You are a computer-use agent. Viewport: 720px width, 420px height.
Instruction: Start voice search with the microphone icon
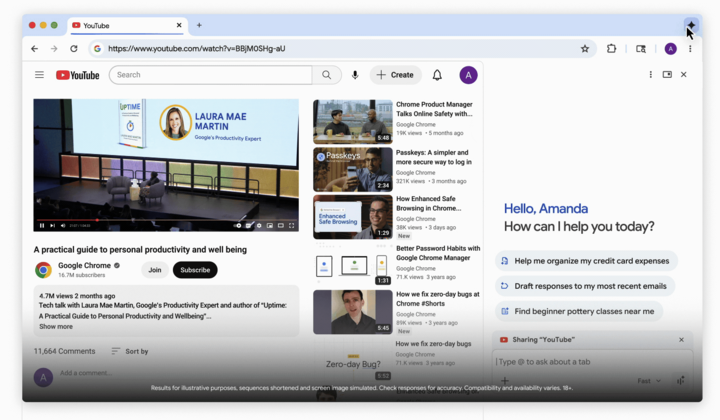point(354,75)
